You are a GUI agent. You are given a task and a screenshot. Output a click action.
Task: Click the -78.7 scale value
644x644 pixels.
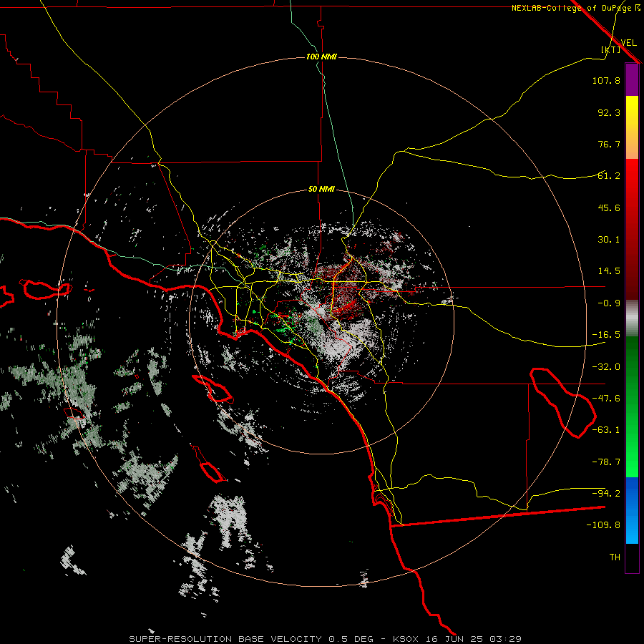coord(606,462)
